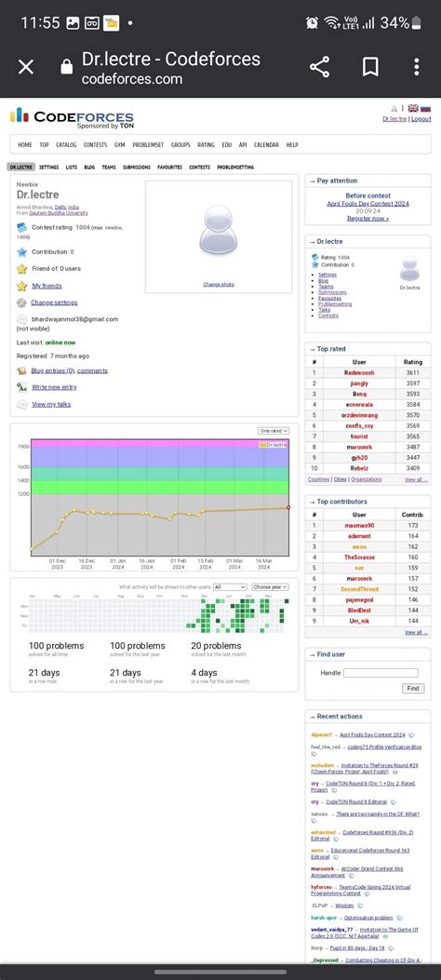Image resolution: width=441 pixels, height=980 pixels.
Task: Click the padlock site security icon
Action: (x=66, y=68)
